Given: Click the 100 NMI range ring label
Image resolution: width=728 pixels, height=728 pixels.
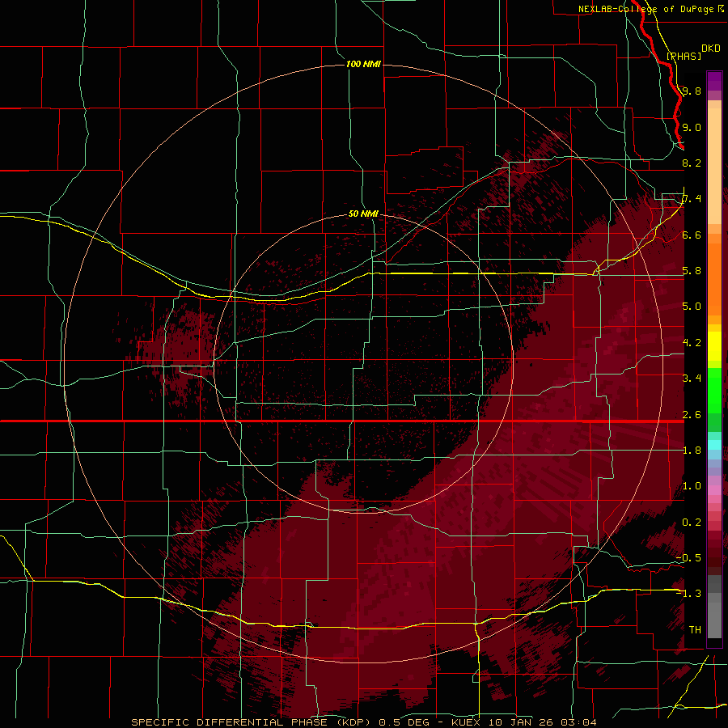Looking at the screenshot, I should 363,64.
